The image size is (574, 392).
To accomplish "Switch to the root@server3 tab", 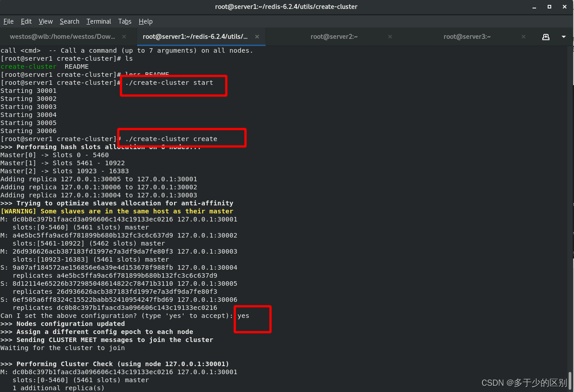I will click(x=467, y=37).
